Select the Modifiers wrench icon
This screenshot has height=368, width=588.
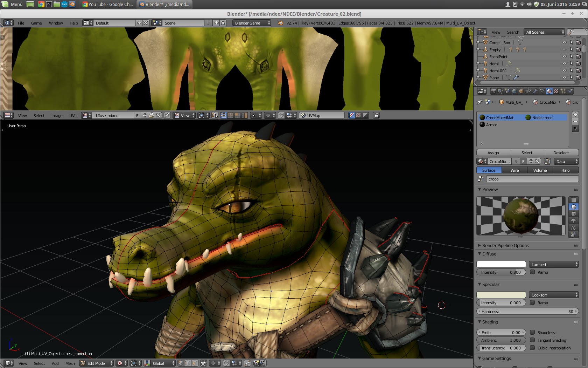point(535,91)
